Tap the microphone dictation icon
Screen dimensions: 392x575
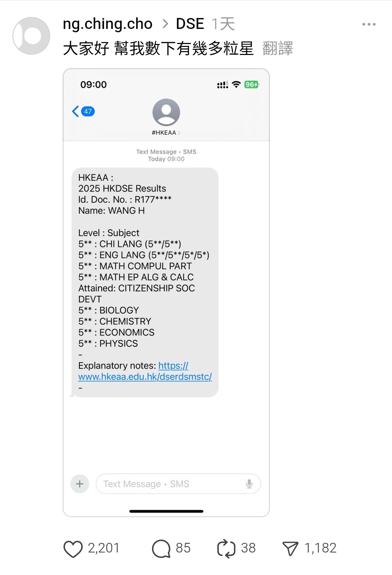pyautogui.click(x=249, y=484)
